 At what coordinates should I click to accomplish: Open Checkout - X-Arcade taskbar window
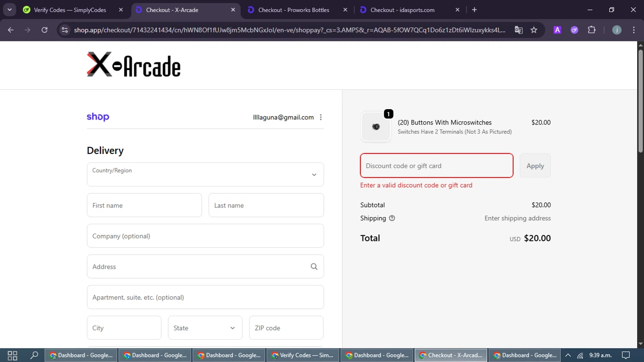tap(451, 355)
